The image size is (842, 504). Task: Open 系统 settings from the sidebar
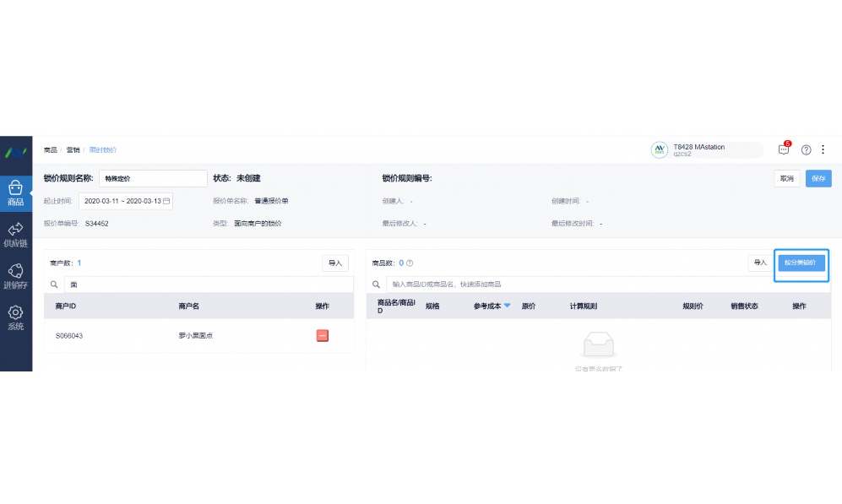pos(15,317)
